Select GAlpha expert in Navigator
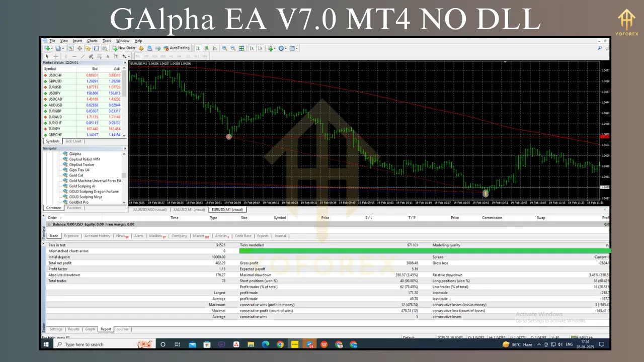The height and width of the screenshot is (362, 644). (x=75, y=154)
